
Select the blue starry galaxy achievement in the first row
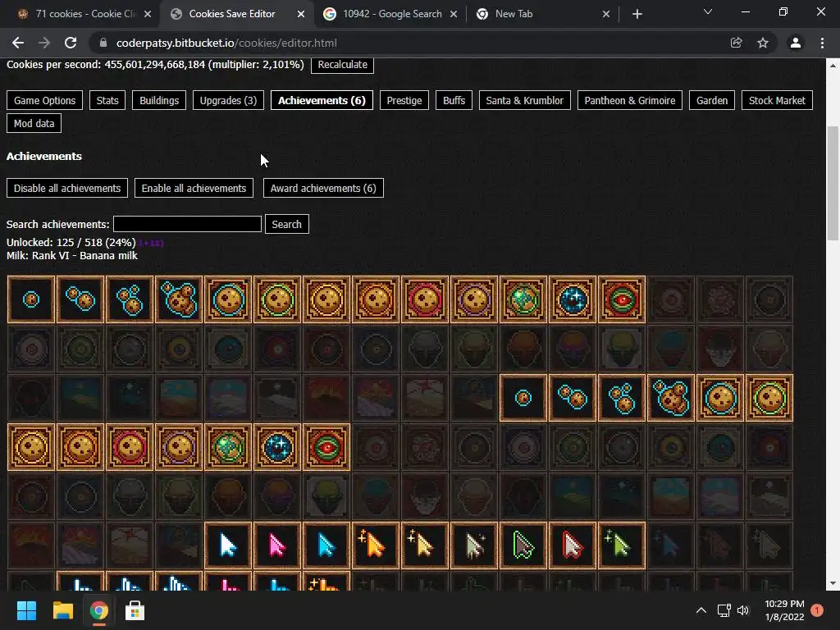pyautogui.click(x=573, y=299)
